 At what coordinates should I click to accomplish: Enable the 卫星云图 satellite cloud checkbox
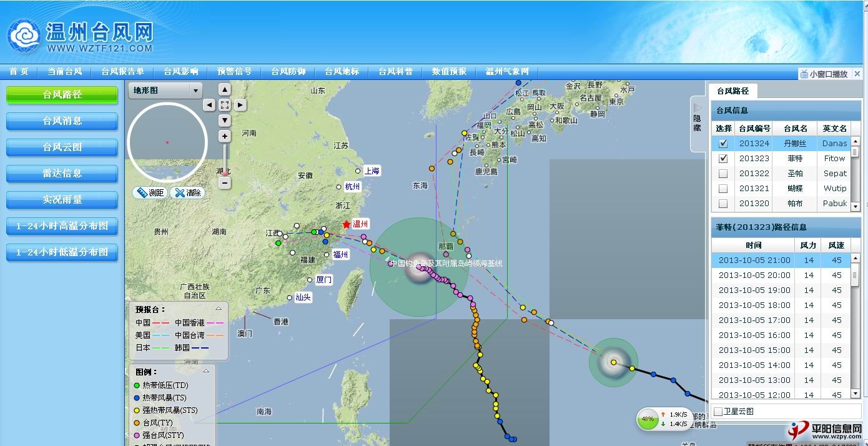pos(718,412)
